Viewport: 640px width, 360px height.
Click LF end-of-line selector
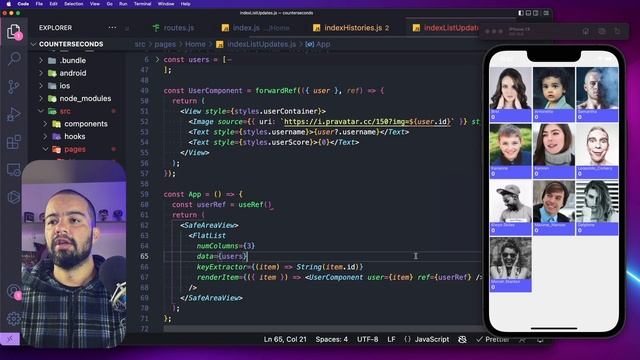click(391, 339)
